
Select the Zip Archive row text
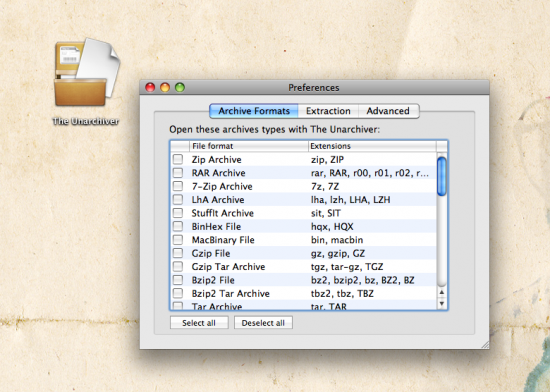tap(216, 160)
